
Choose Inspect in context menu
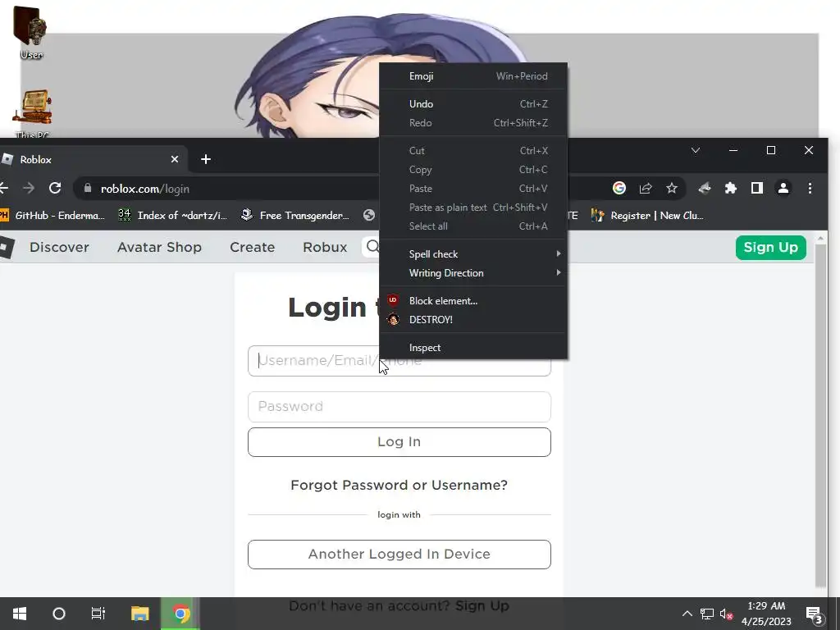point(473,347)
